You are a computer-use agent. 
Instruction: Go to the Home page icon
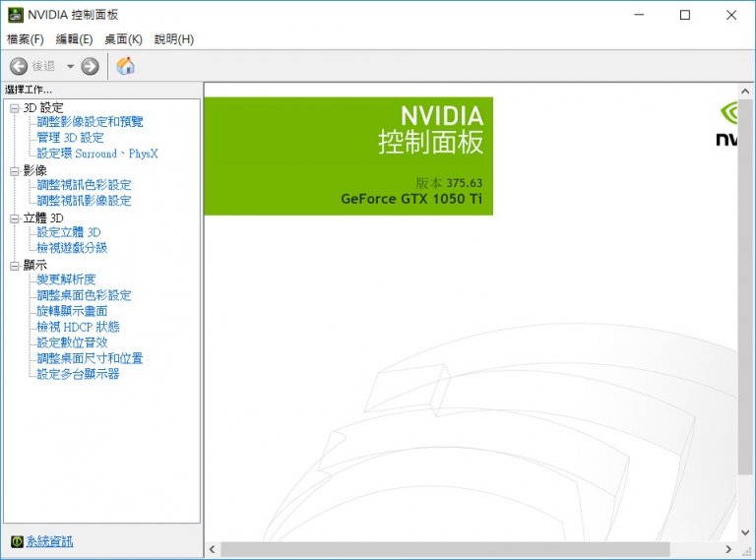point(125,66)
